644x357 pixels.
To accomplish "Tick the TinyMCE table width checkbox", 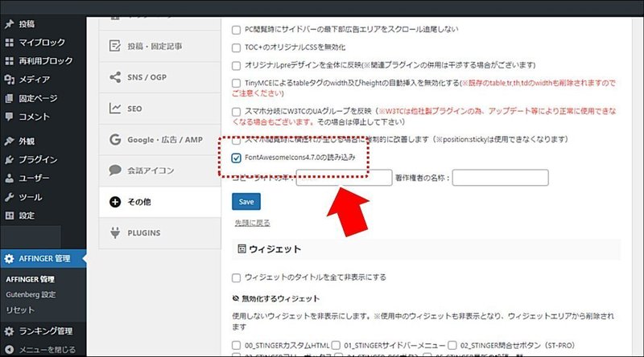I will click(x=236, y=84).
